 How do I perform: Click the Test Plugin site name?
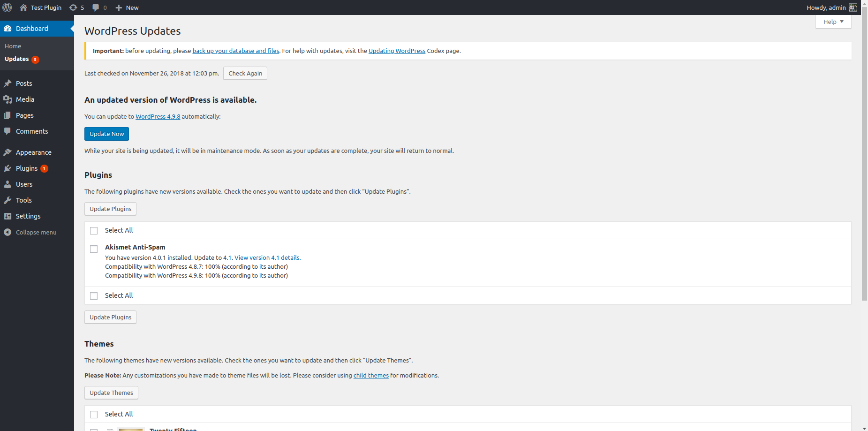[x=46, y=8]
